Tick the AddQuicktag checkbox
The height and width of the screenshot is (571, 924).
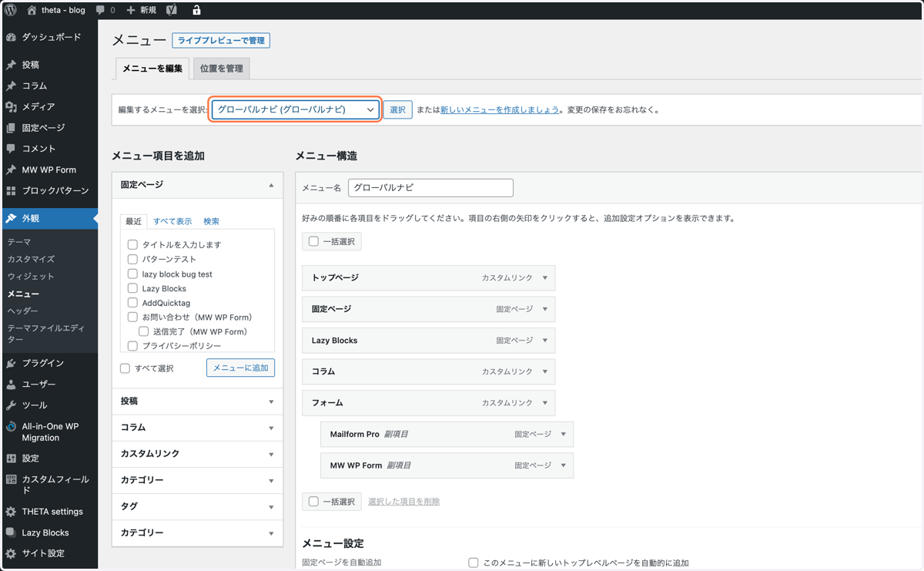tap(132, 303)
